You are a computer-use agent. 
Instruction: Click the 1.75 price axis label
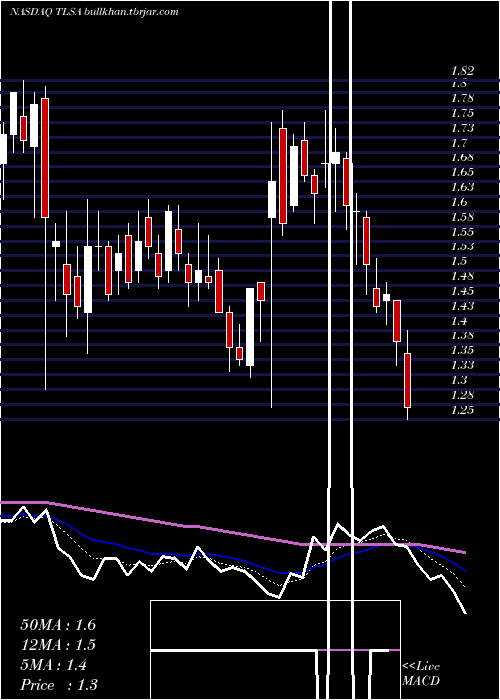coord(462,113)
